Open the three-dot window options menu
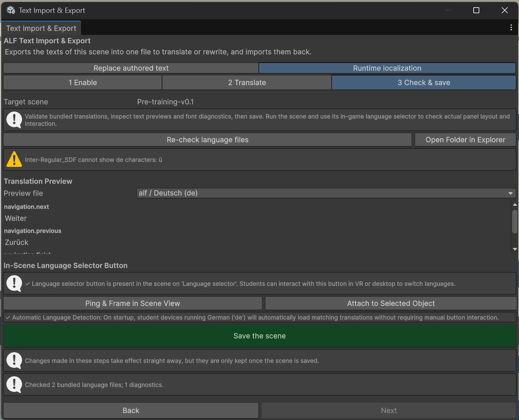519x420 pixels. click(511, 27)
